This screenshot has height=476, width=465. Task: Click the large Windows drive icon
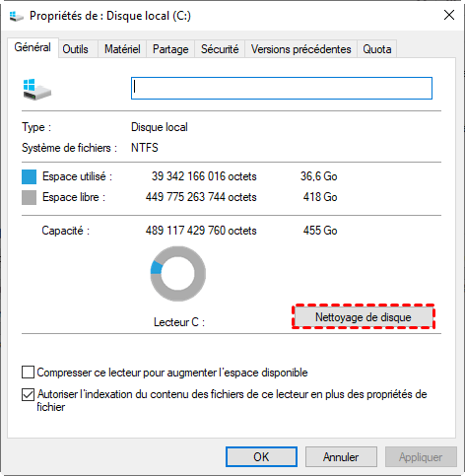tap(37, 89)
